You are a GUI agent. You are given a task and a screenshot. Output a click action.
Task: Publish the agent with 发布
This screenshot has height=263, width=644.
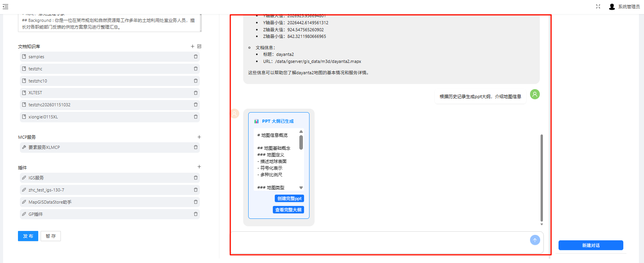(28, 236)
